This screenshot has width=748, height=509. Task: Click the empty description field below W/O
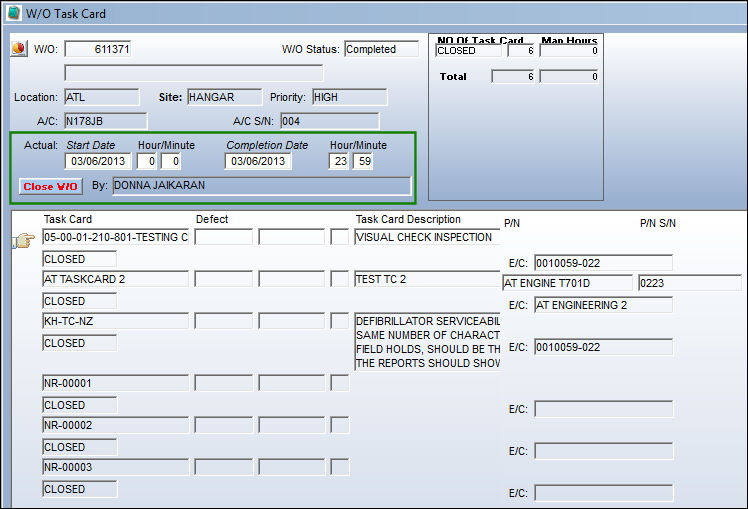pyautogui.click(x=194, y=73)
